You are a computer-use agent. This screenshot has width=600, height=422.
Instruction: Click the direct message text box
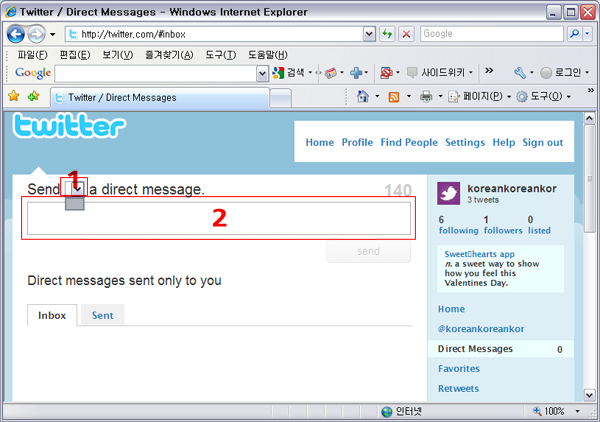pyautogui.click(x=219, y=218)
